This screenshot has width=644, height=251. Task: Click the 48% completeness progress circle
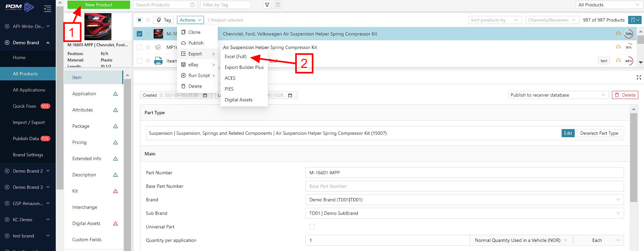628,61
